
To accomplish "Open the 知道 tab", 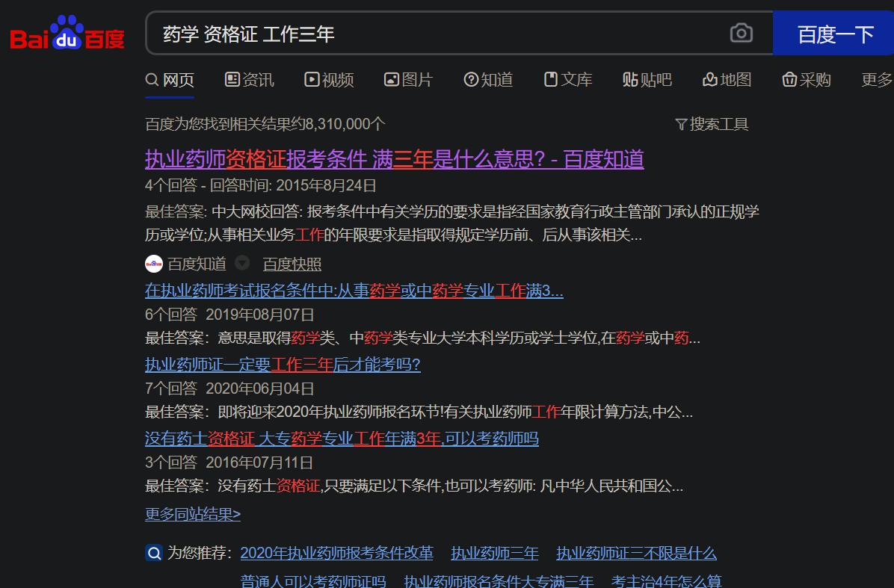I will 489,80.
